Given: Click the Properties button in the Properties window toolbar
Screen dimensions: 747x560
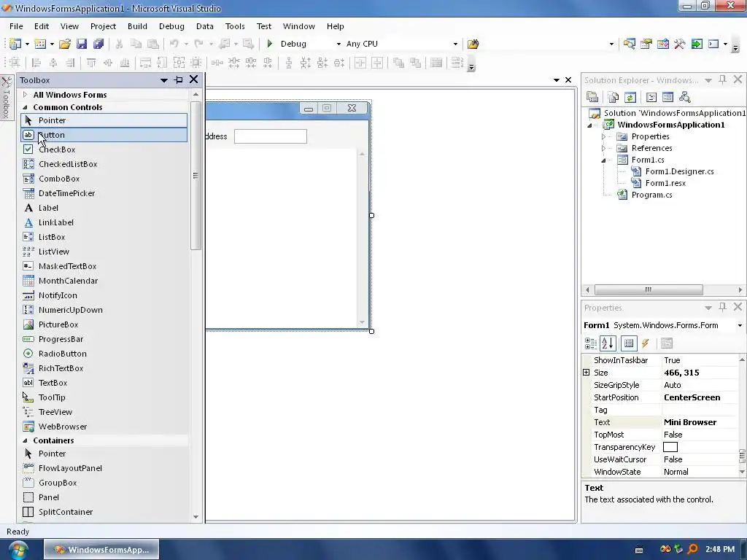Looking at the screenshot, I should [629, 343].
